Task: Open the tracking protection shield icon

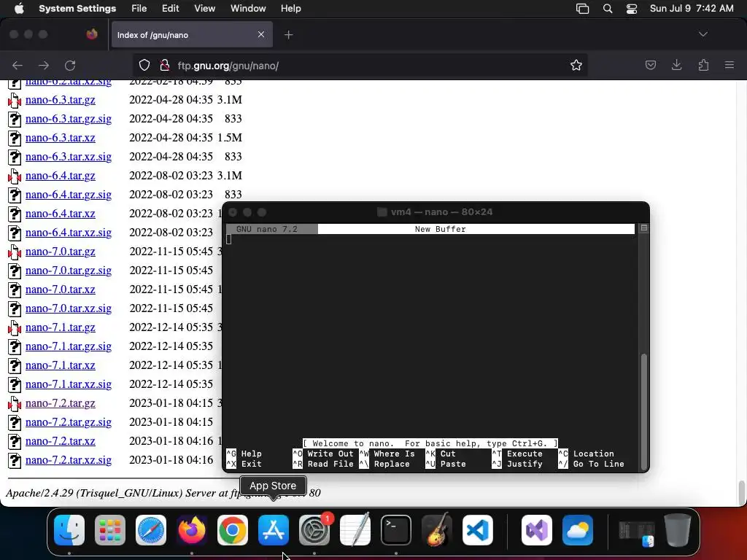Action: pyautogui.click(x=144, y=65)
